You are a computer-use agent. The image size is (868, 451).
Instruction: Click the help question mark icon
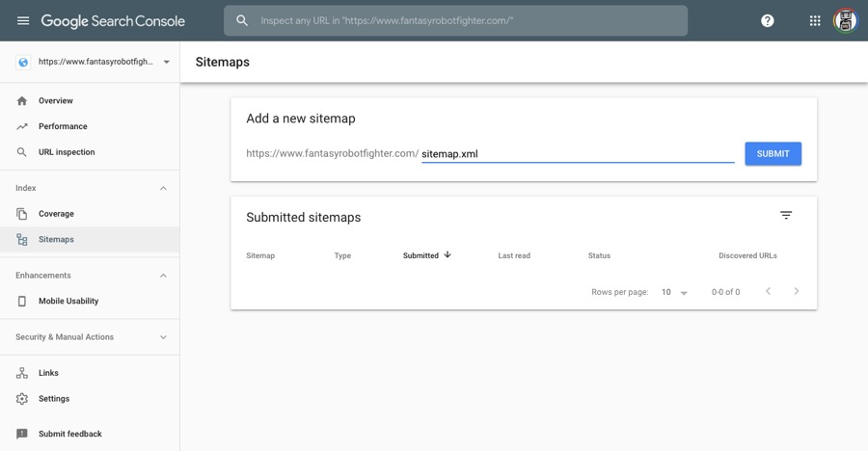(x=768, y=20)
